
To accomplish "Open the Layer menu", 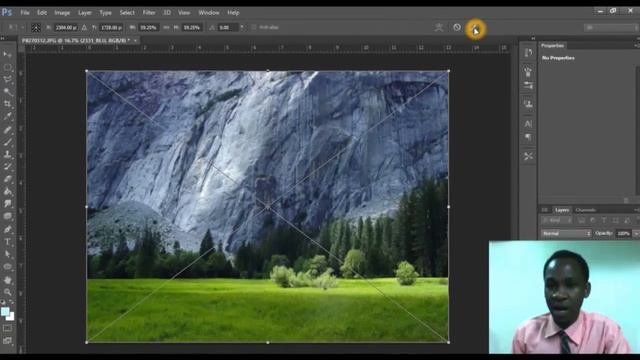I will point(84,13).
